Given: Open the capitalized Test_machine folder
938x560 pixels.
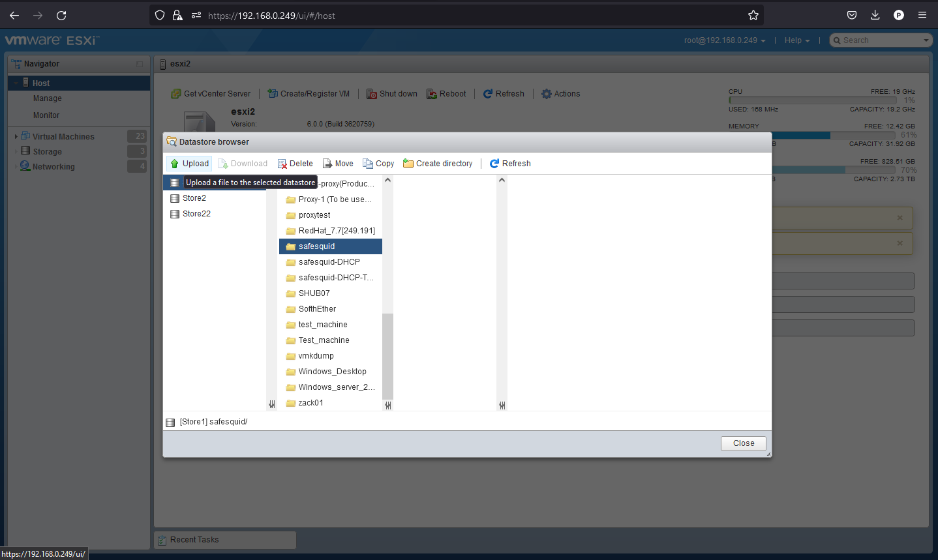Looking at the screenshot, I should point(331,340).
